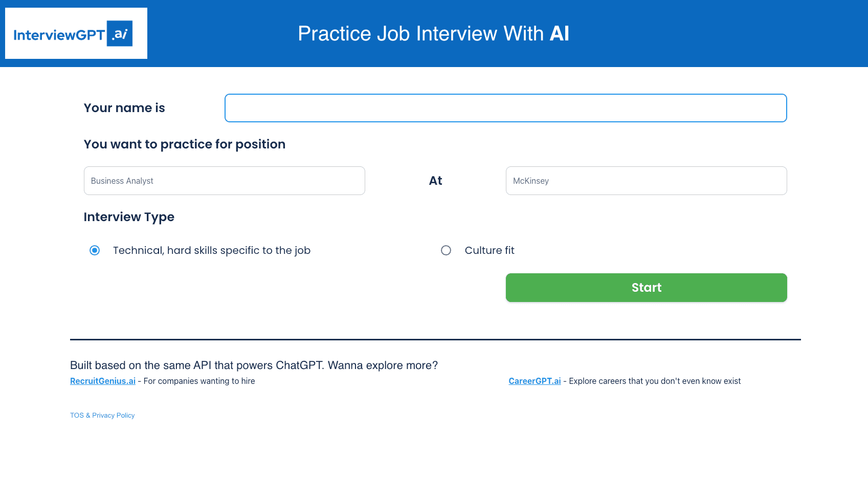The width and height of the screenshot is (868, 497).
Task: Click the ChatGPT API description text
Action: click(254, 365)
